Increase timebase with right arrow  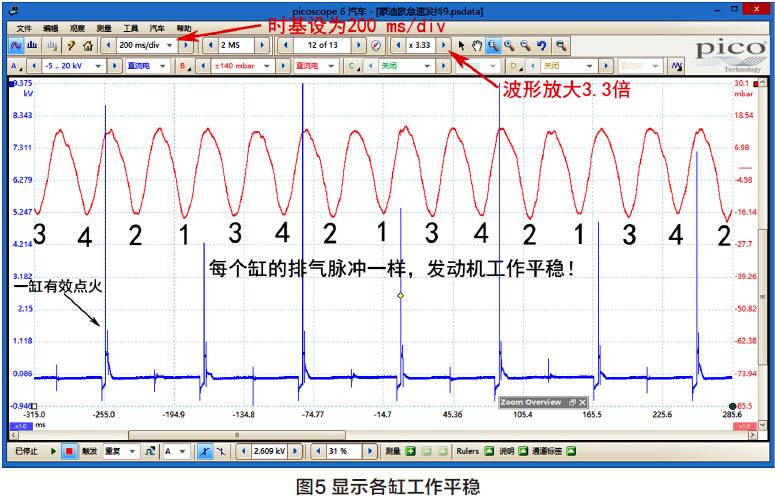coord(185,45)
